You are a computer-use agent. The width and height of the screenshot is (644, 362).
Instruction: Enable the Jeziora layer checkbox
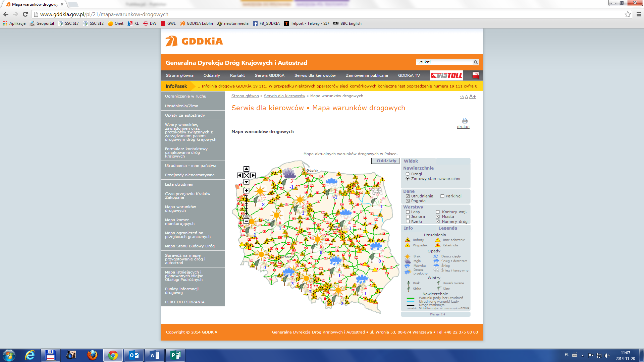(x=408, y=217)
